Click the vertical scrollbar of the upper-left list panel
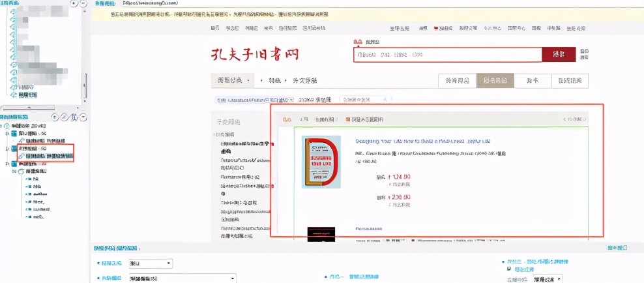 [x=85, y=85]
